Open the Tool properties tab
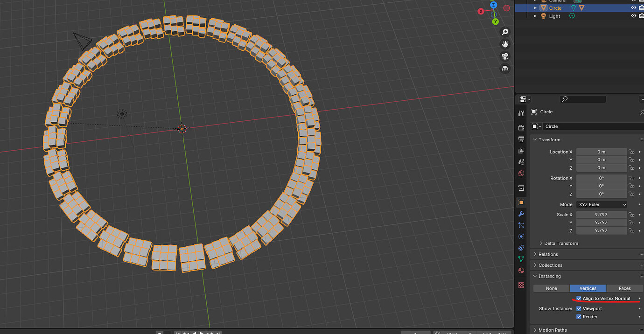The image size is (644, 334). (521, 113)
